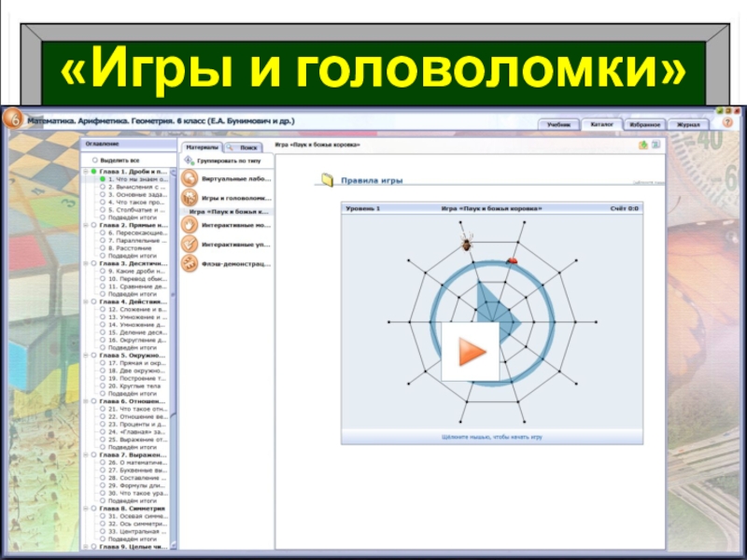Click the yellow restore window button

tap(728, 110)
